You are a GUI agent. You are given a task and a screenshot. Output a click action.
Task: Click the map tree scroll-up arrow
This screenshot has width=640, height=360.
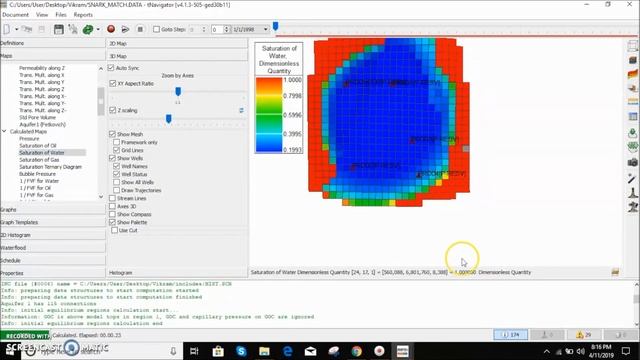101,69
